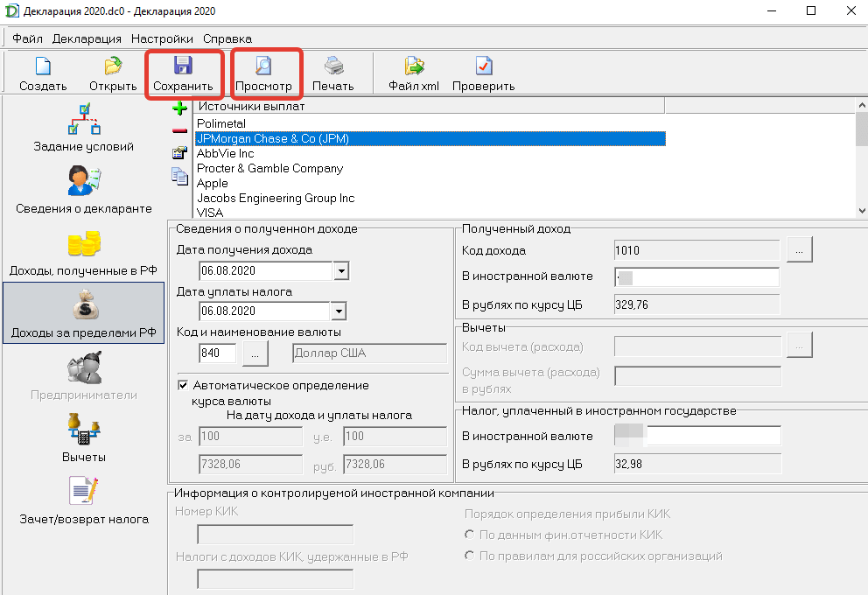Uncheck Автоматическое определение курса валюты

click(x=183, y=385)
